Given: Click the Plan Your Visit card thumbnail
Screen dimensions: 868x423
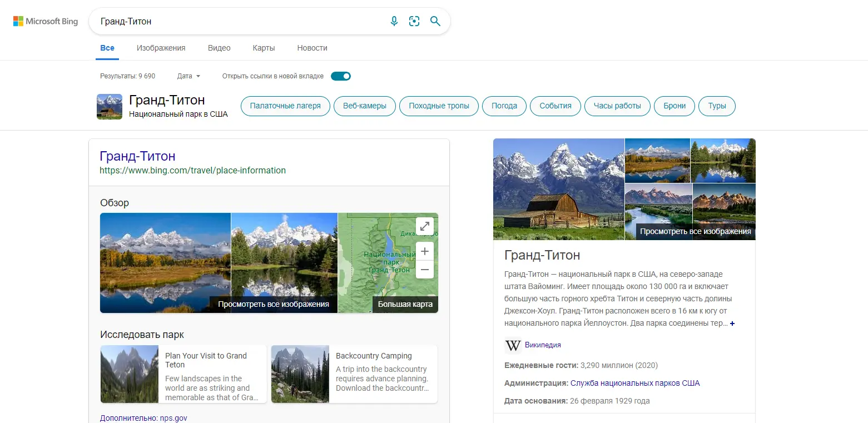Looking at the screenshot, I should tap(130, 374).
